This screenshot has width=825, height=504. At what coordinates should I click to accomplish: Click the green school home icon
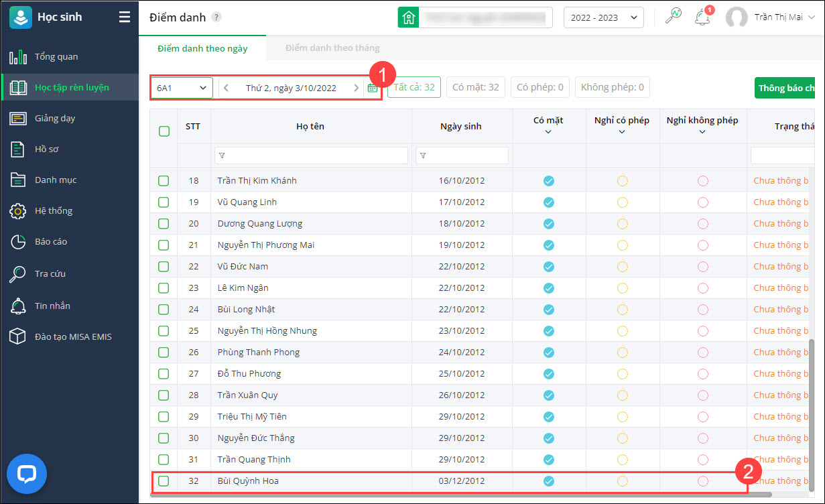coord(408,17)
